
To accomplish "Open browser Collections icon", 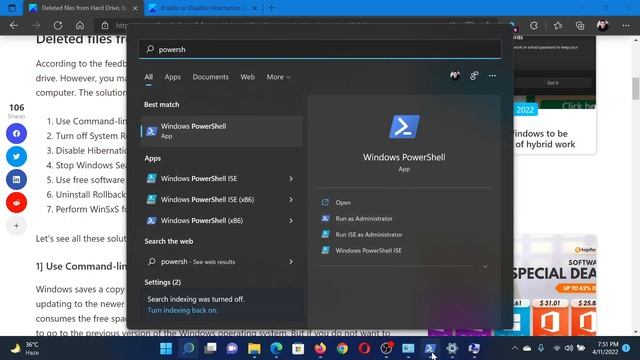I will [x=580, y=26].
